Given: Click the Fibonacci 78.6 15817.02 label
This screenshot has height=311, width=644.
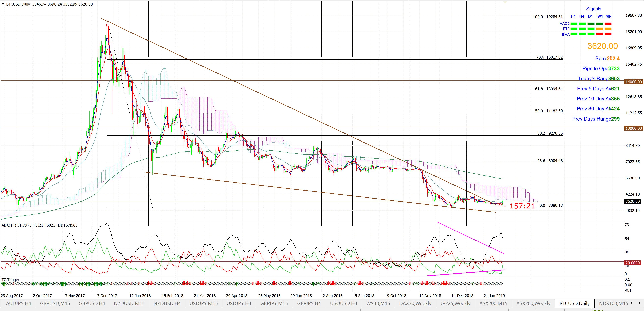Looking at the screenshot, I should click(x=550, y=57).
